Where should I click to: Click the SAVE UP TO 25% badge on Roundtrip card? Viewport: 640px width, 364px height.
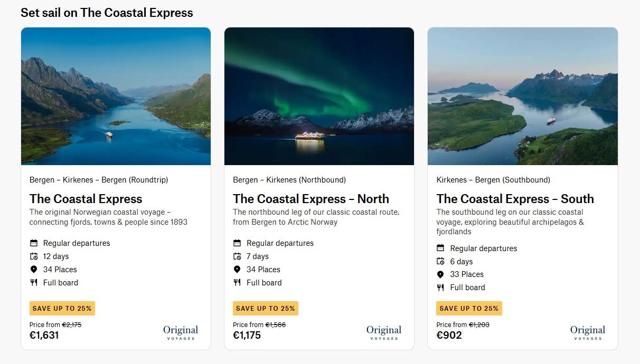tap(62, 308)
